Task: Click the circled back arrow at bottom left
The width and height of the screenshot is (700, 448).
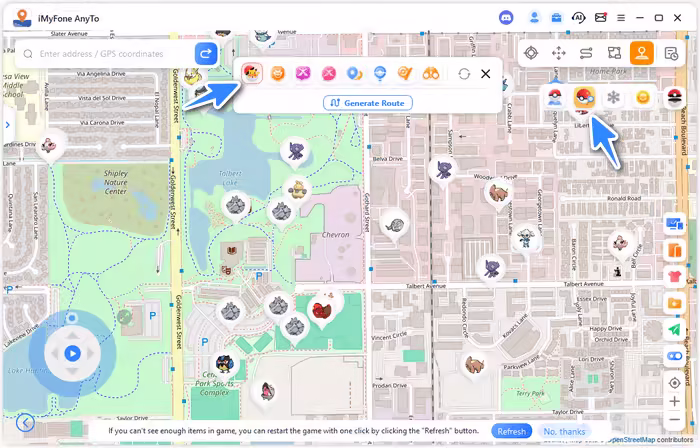Action: pyautogui.click(x=25, y=422)
